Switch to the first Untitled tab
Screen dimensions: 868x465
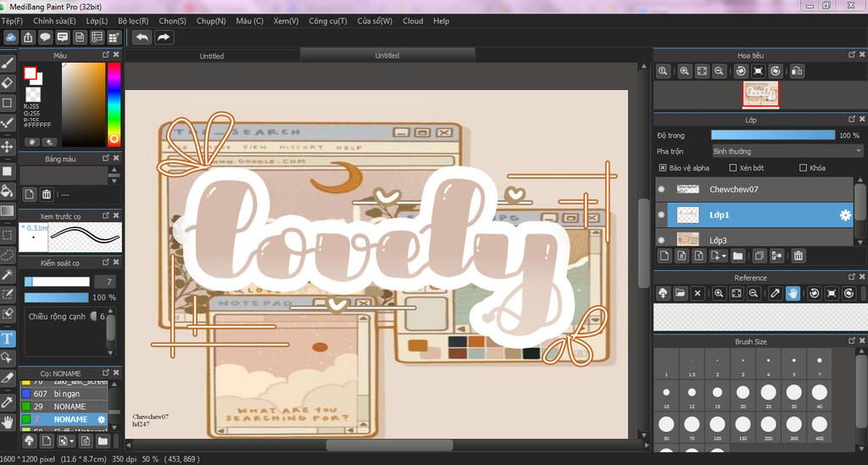coord(211,55)
